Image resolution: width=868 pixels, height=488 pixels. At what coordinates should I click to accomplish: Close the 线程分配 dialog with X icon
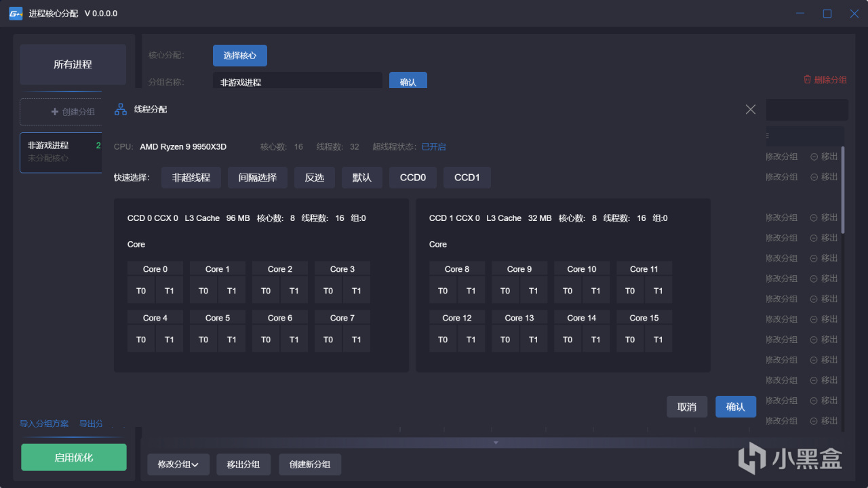(750, 109)
